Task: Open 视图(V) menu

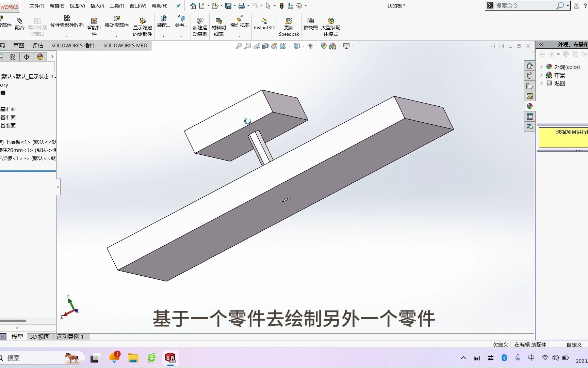Action: [77, 6]
